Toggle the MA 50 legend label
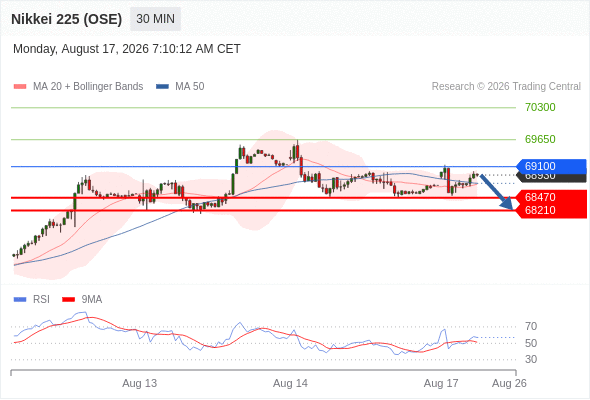Image resolution: width=590 pixels, height=400 pixels. click(190, 87)
